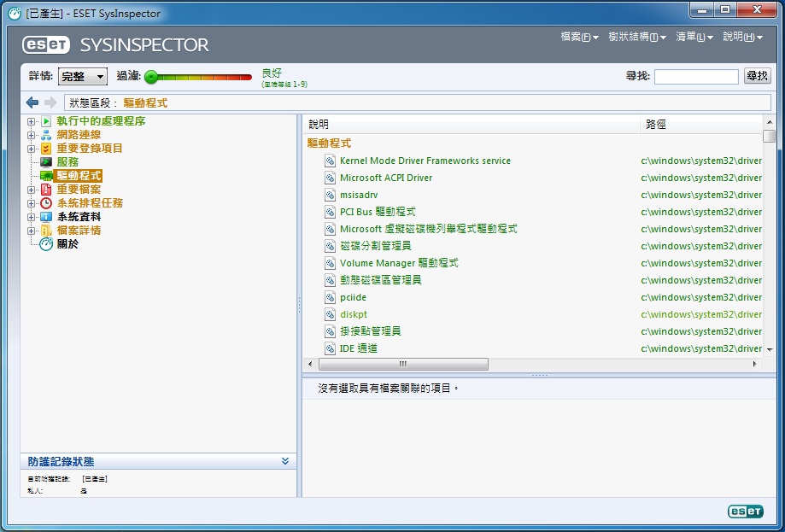Click the green running processes icon
Screen dimensions: 785x532
coord(46,121)
